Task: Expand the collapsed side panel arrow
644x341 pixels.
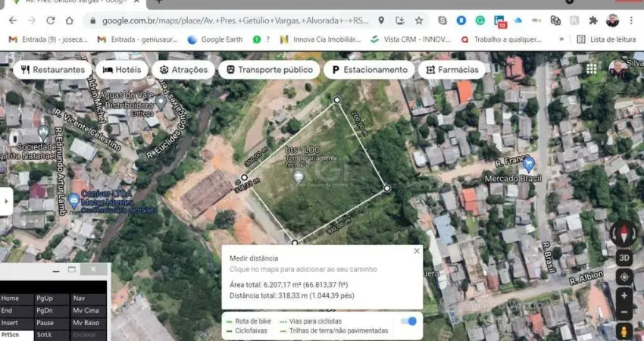Action: tap(6, 202)
